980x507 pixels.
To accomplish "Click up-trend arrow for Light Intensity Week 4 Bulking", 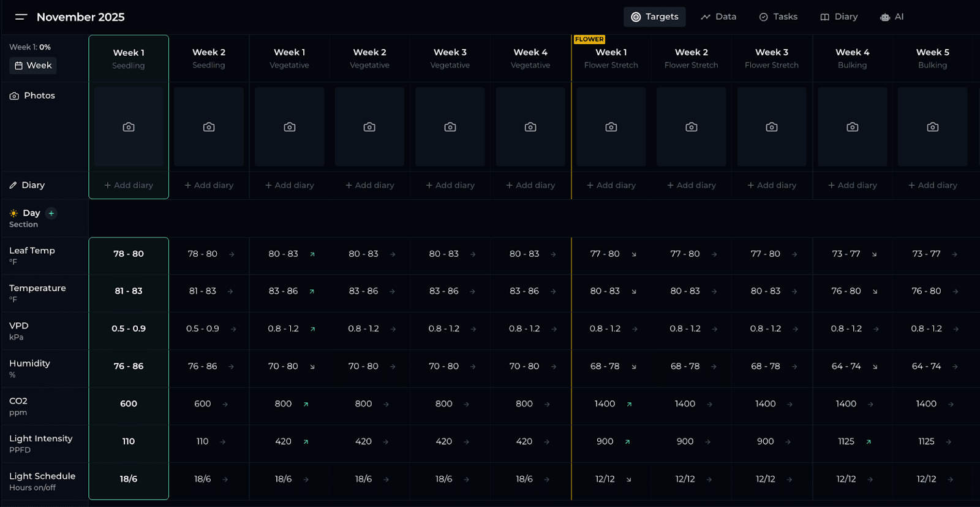I will point(869,442).
